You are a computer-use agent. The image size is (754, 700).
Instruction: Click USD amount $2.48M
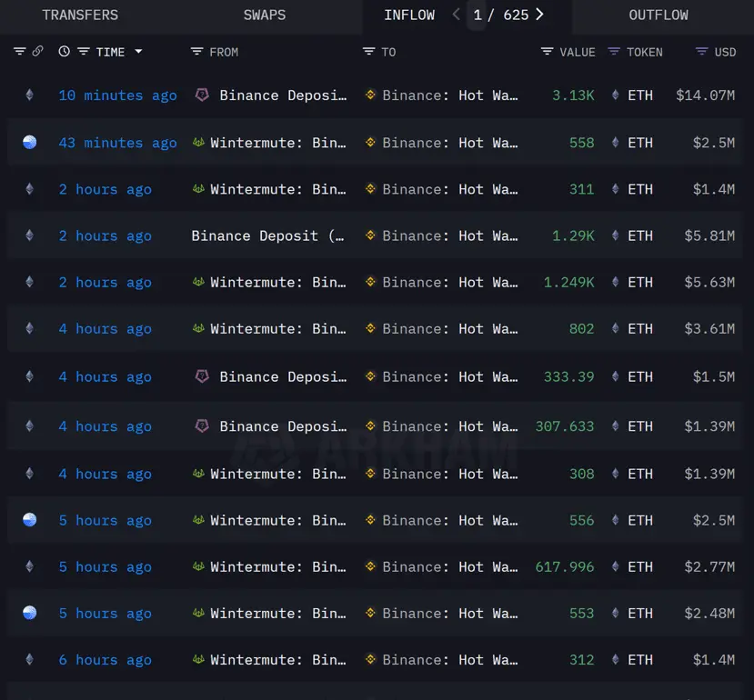pyautogui.click(x=709, y=614)
